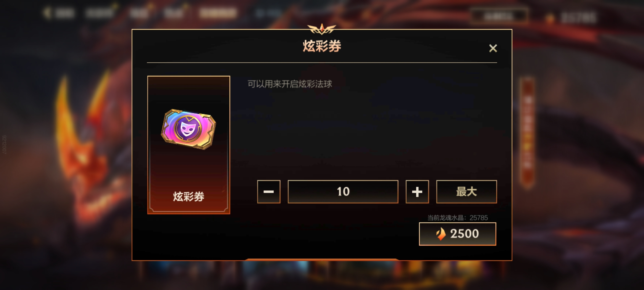Viewport: 644px width, 290px height.
Task: Click the dragon soul crystal icon on price
Action: tap(441, 234)
